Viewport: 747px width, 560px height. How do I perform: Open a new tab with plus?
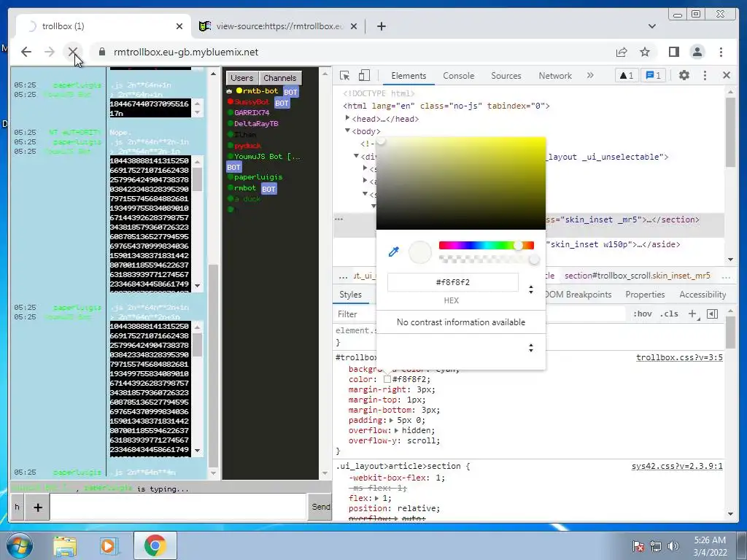point(381,26)
